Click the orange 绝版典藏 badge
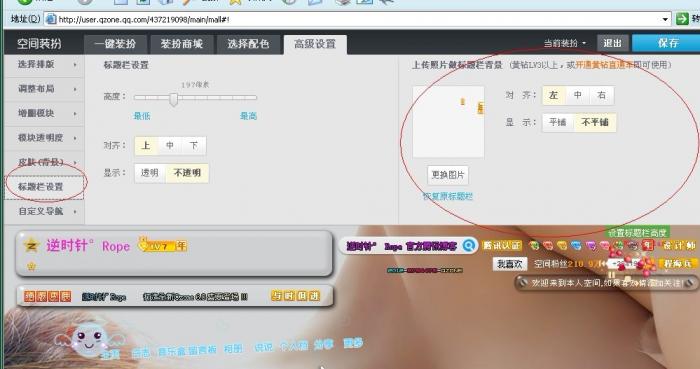This screenshot has width=700, height=369. tap(47, 296)
